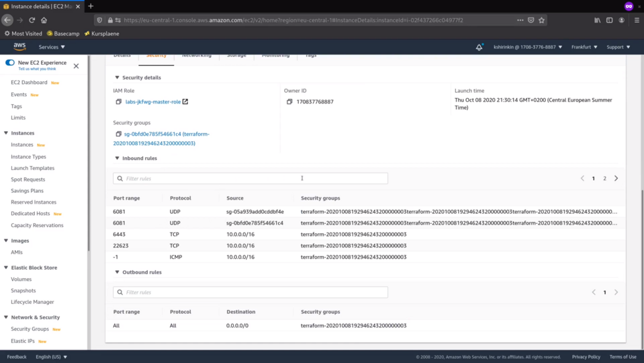This screenshot has height=363, width=644.
Task: Open new browser tab with plus
Action: pyautogui.click(x=91, y=6)
